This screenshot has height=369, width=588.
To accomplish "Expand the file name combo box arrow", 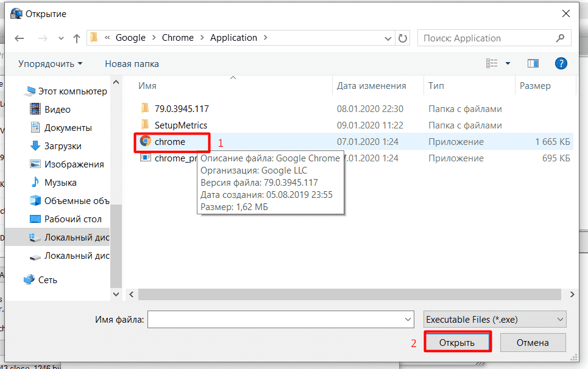I will pyautogui.click(x=408, y=319).
